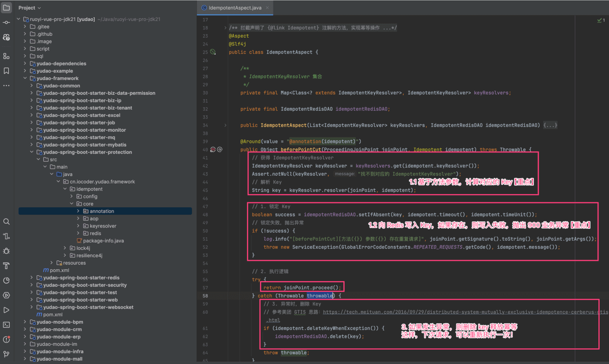Screen dimensions: 609x364
Task: Open the Run tool window
Action: [x=6, y=310]
